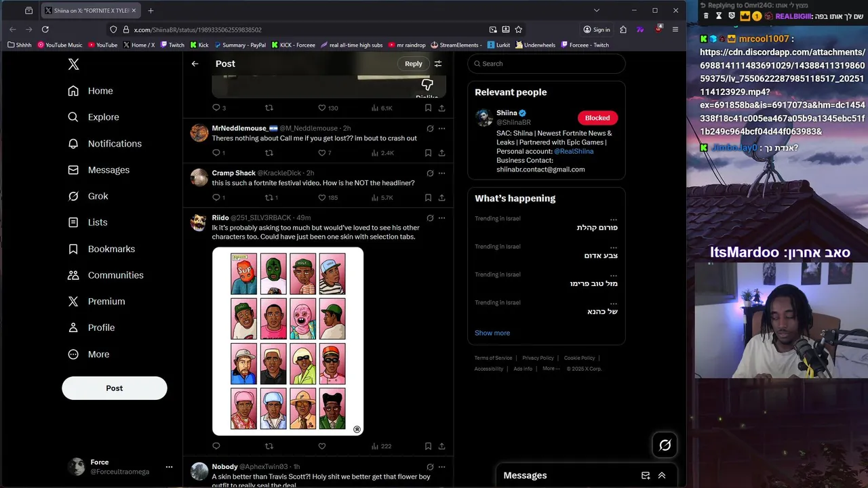
Task: Open Home in the X sidebar
Action: [91, 91]
